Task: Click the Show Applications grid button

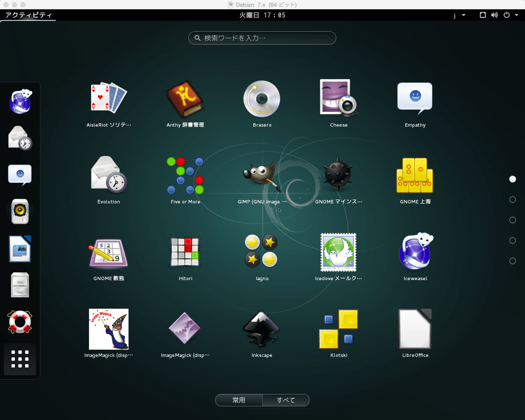Action: (20, 359)
